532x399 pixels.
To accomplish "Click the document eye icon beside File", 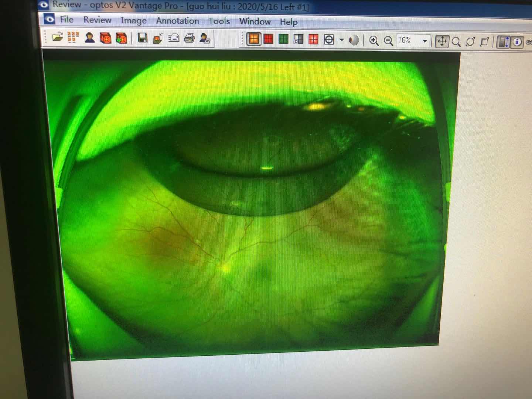I will click(50, 18).
